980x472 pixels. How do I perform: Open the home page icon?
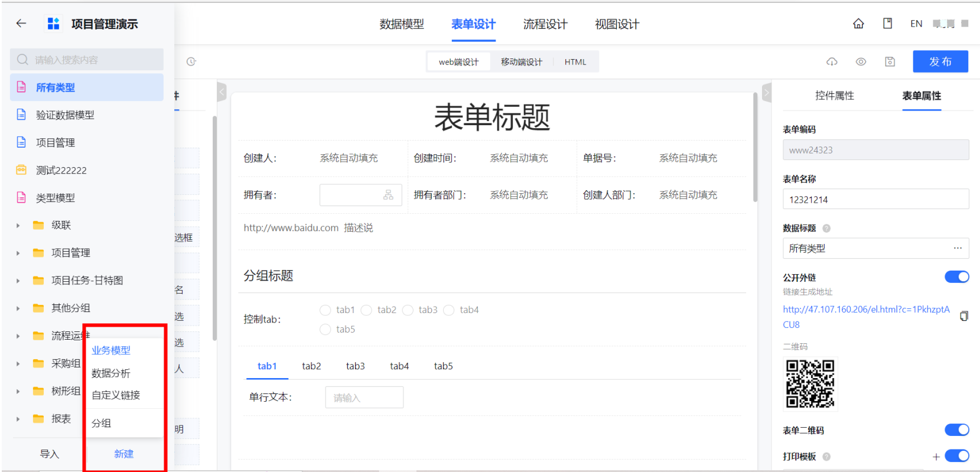point(858,24)
